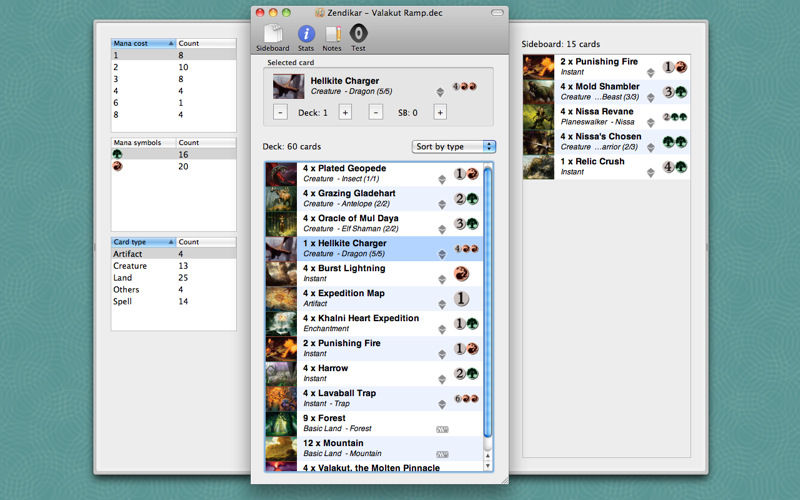This screenshot has height=500, width=800.
Task: Click Expedition Map card artwork
Action: pyautogui.click(x=281, y=298)
